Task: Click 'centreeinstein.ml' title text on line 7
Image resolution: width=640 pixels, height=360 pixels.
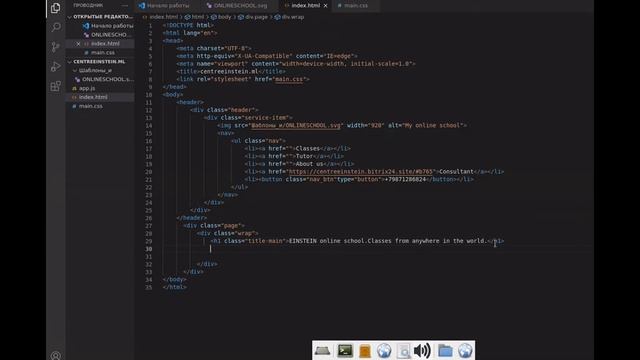Action: [229, 71]
